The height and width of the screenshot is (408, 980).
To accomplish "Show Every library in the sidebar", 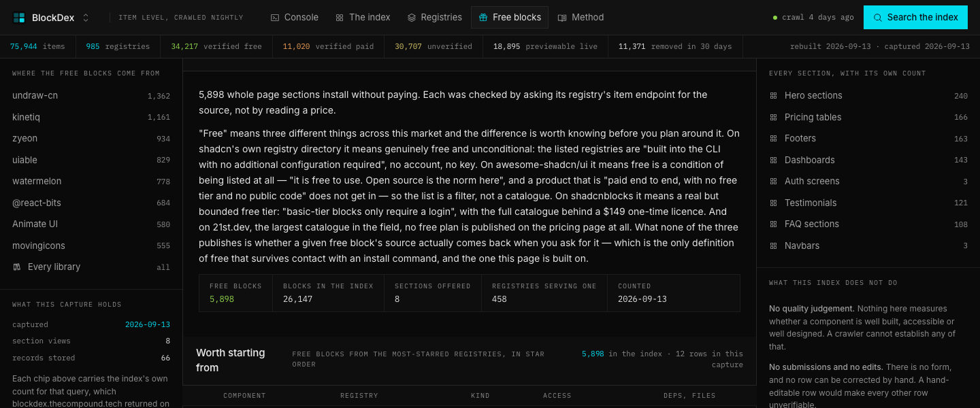I will pos(91,267).
